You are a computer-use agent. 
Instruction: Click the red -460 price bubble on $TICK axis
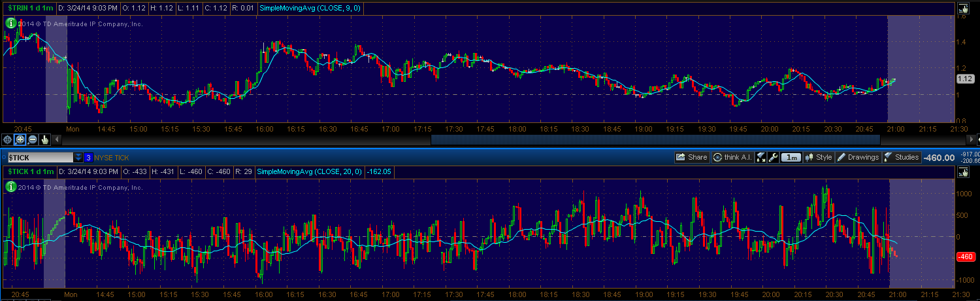(x=965, y=257)
